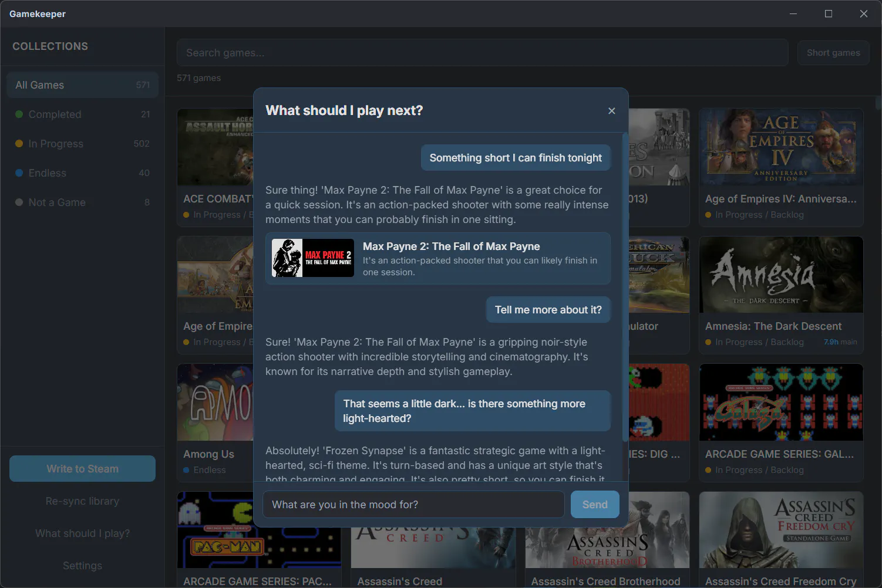This screenshot has height=588, width=882.
Task: Open the Not a Game collection
Action: [x=83, y=202]
